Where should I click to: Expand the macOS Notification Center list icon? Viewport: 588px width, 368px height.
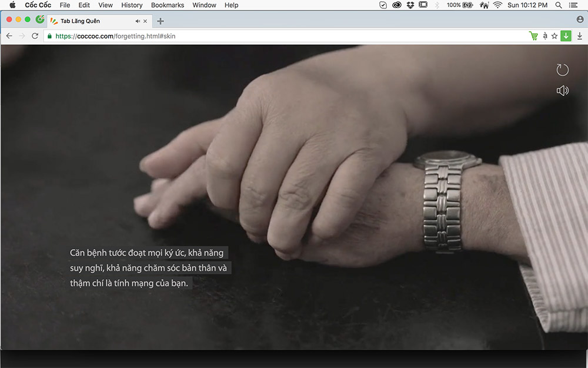[x=573, y=5]
